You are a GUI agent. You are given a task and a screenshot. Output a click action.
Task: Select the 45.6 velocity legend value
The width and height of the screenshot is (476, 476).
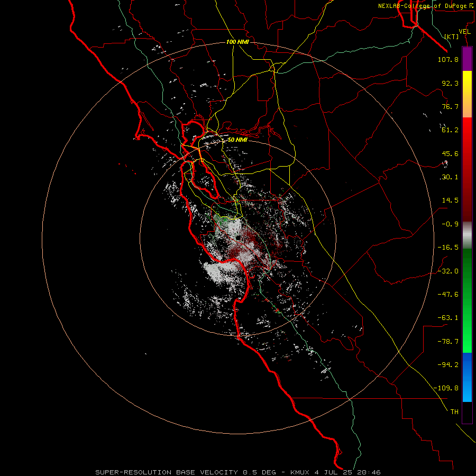point(450,153)
